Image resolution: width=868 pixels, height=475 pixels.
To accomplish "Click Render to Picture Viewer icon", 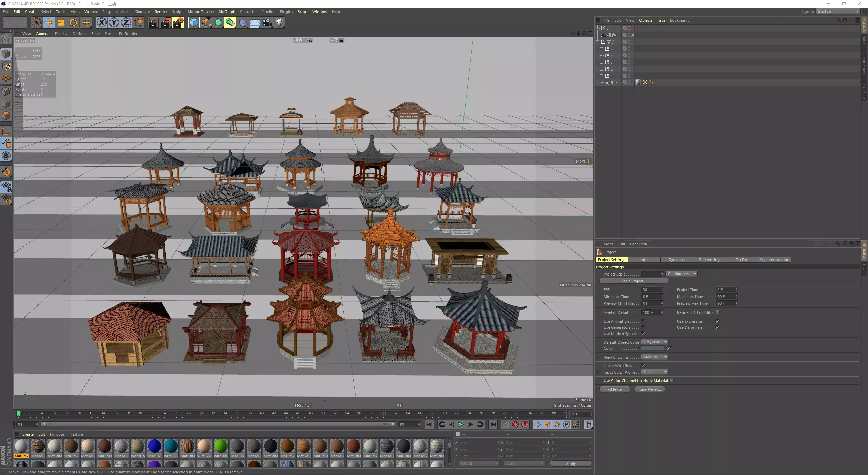I will coord(165,23).
